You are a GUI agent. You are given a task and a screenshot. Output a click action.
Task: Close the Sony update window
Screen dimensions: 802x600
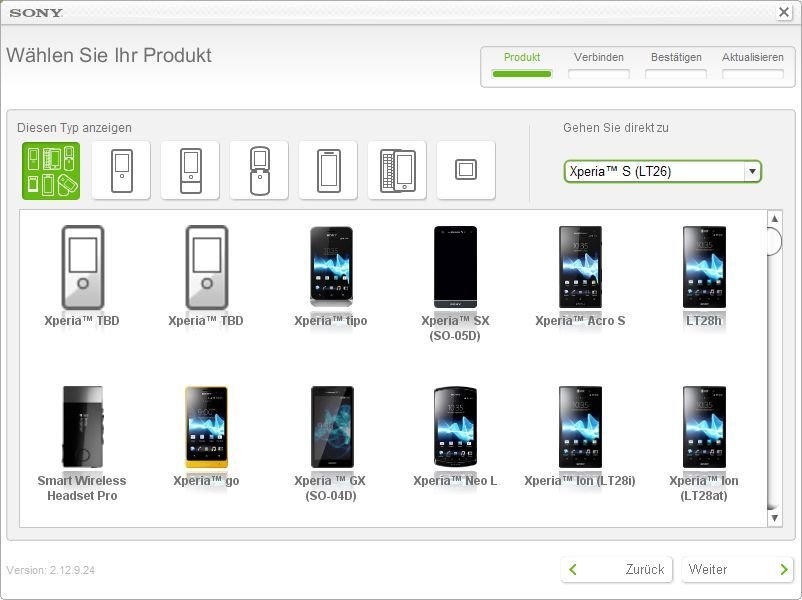784,12
